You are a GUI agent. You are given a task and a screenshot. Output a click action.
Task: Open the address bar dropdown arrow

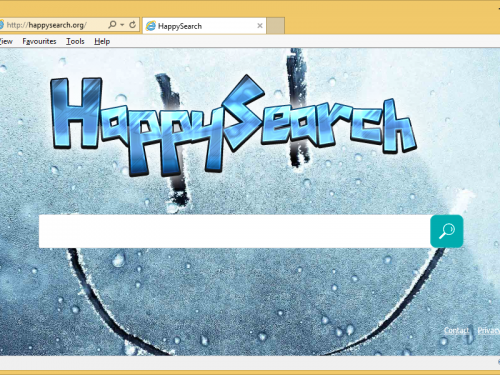coord(122,25)
